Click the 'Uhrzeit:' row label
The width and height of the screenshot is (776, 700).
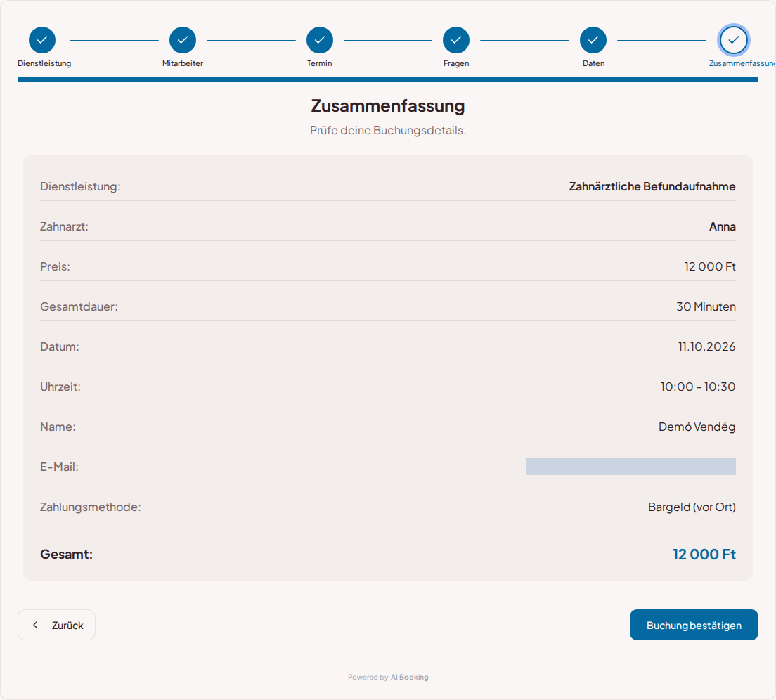(x=60, y=387)
